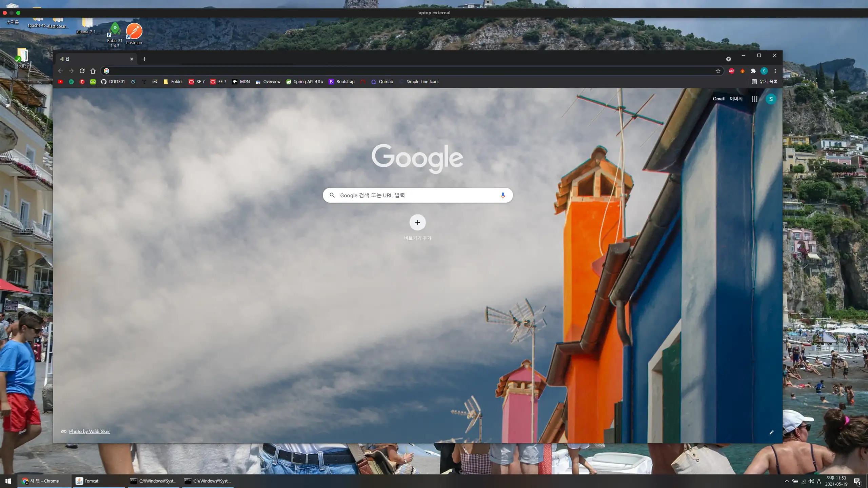Open the Spring API 4.3.x bookmark
868x488 pixels.
click(304, 82)
